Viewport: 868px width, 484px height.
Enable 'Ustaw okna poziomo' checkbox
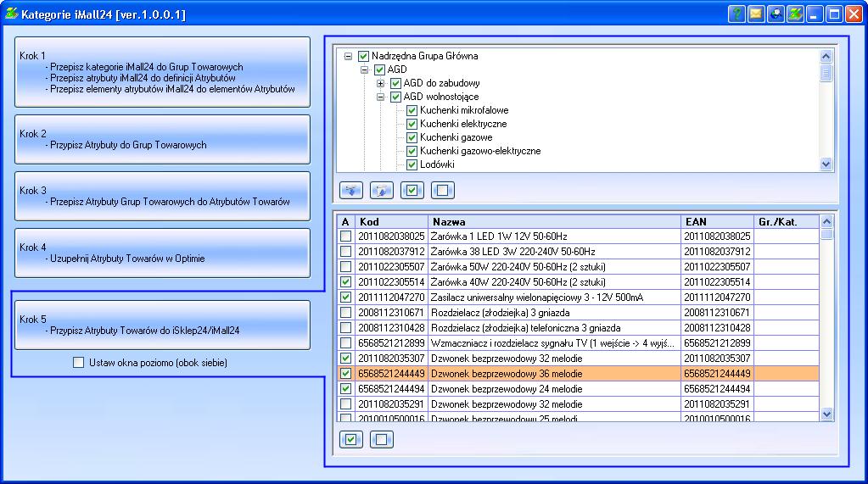pyautogui.click(x=79, y=363)
